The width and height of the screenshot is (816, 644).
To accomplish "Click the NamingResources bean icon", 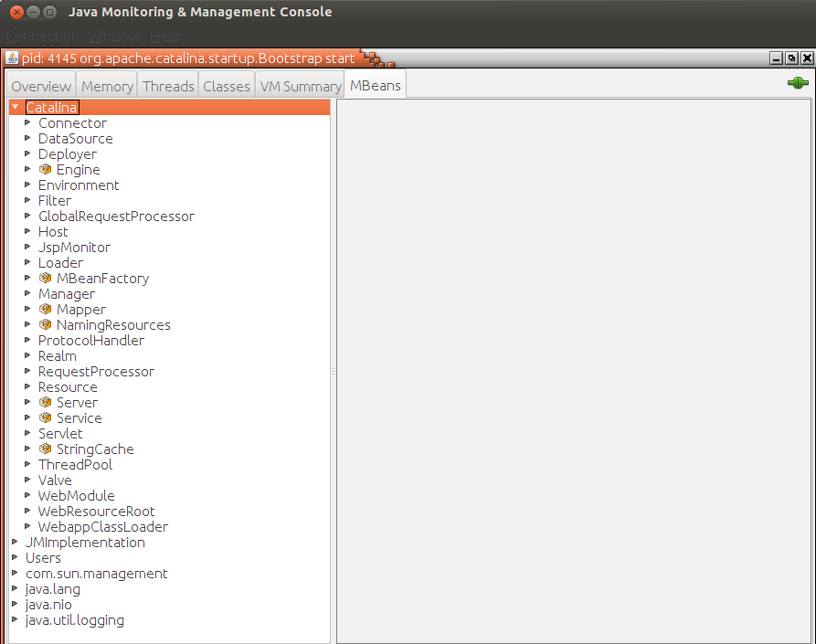I will [46, 324].
